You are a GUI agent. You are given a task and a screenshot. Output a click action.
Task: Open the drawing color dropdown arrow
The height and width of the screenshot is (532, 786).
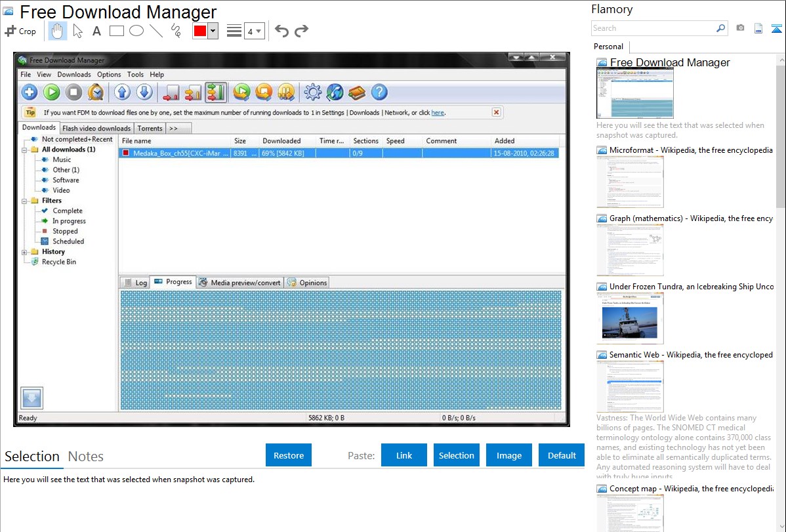213,31
